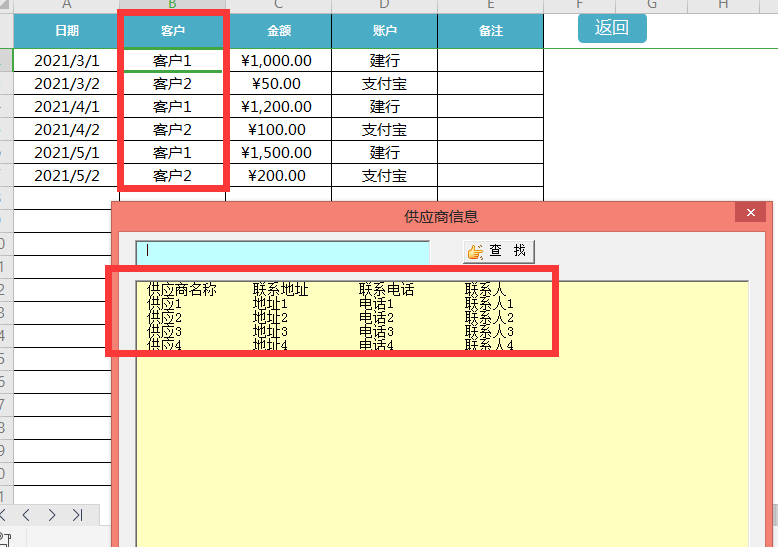778x547 pixels.
Task: Select 供应2 row in supplier list
Action: point(442,317)
